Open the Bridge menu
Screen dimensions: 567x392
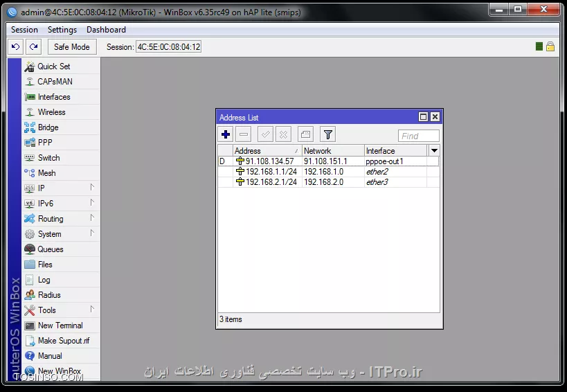(61, 127)
